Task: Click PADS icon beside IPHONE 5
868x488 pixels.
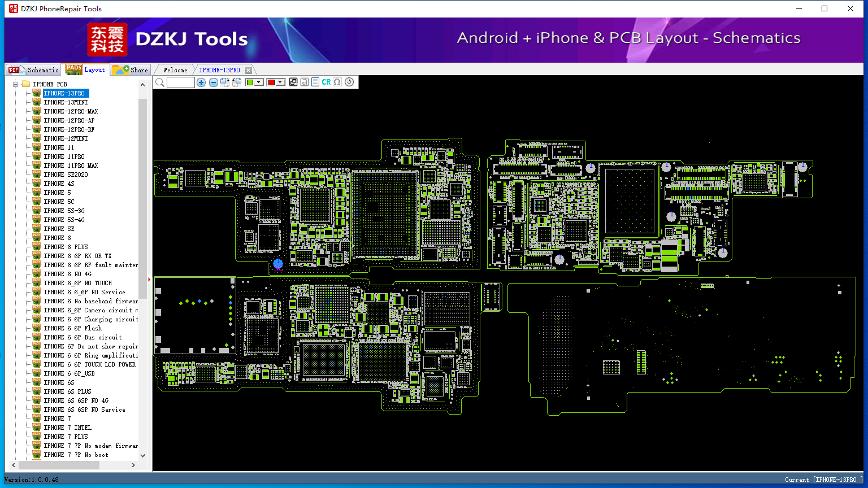Action: point(37,192)
